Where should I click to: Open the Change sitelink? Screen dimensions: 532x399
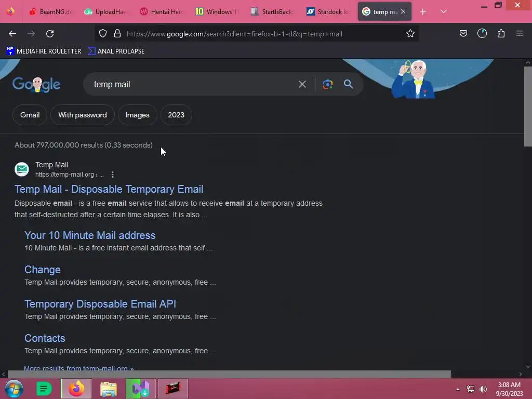pos(43,270)
